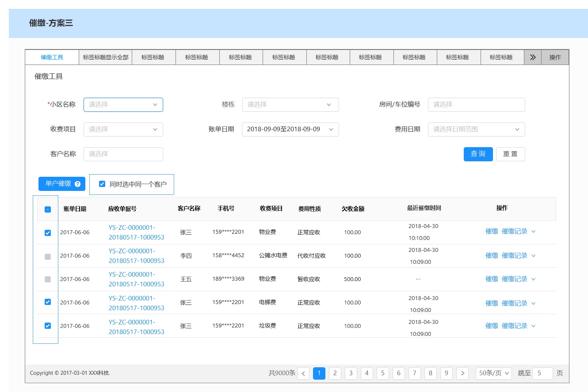Toggle 同时选中同一个客户 checkbox

[x=102, y=184]
